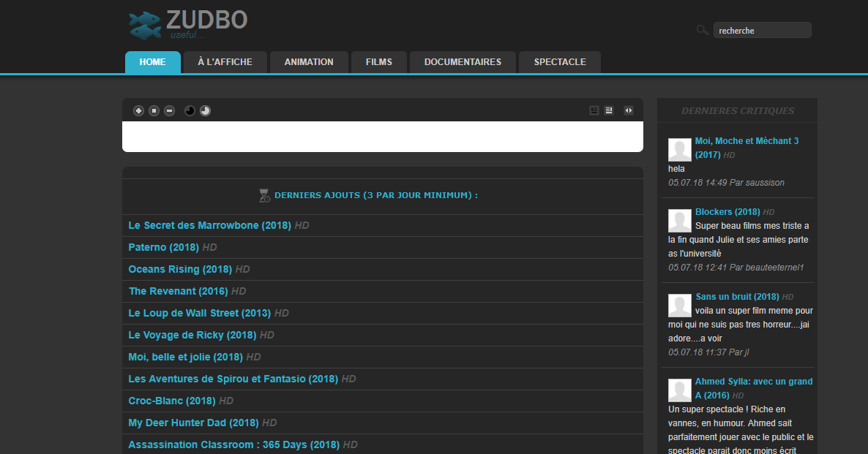Screen dimensions: 868x454
Task: Open the SPECTACLE tab
Action: [560, 62]
